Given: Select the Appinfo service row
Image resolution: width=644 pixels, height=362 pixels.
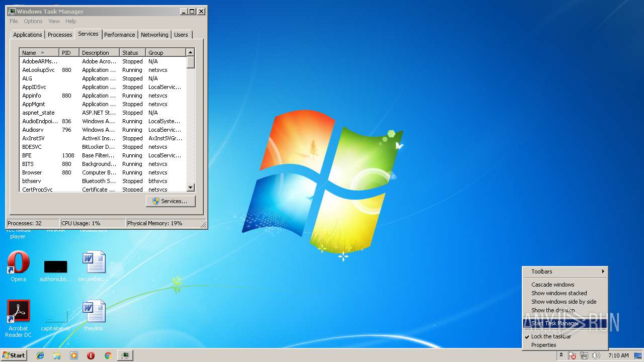Looking at the screenshot, I should [103, 96].
